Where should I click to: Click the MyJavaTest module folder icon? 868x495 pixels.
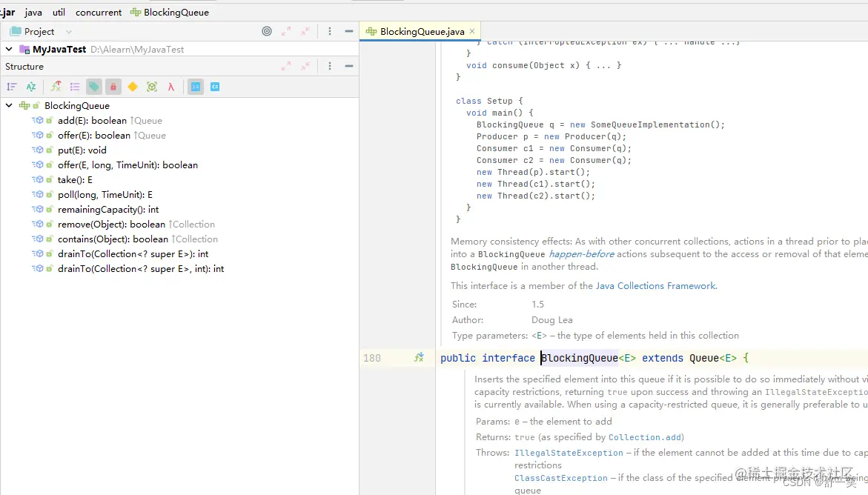(x=24, y=50)
